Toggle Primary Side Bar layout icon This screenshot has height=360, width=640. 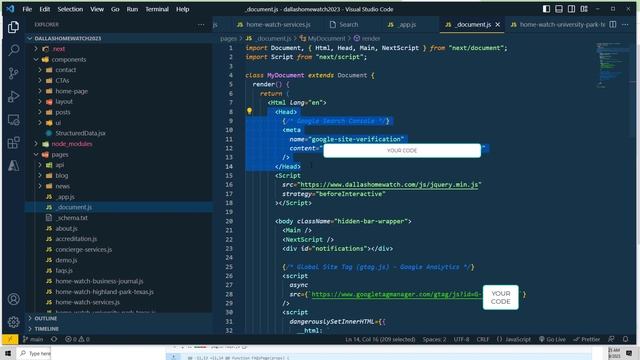tap(546, 9)
